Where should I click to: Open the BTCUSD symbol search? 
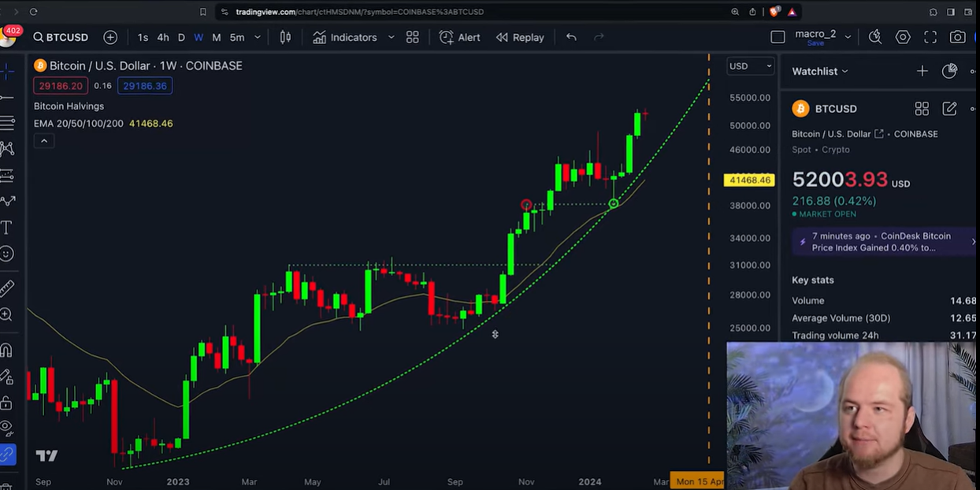tap(61, 37)
